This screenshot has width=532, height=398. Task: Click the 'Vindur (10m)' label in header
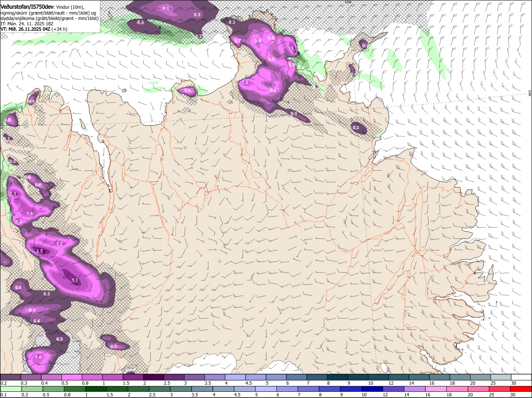(x=70, y=7)
